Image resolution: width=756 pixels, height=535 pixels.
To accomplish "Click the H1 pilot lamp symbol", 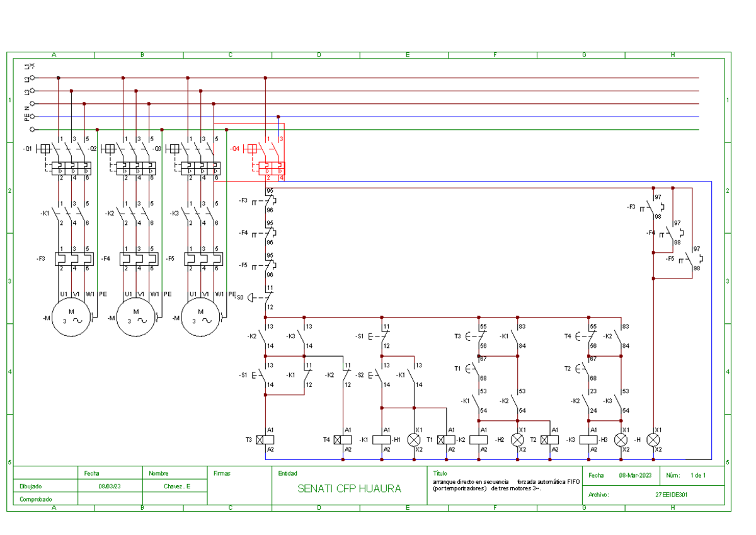I will click(414, 440).
